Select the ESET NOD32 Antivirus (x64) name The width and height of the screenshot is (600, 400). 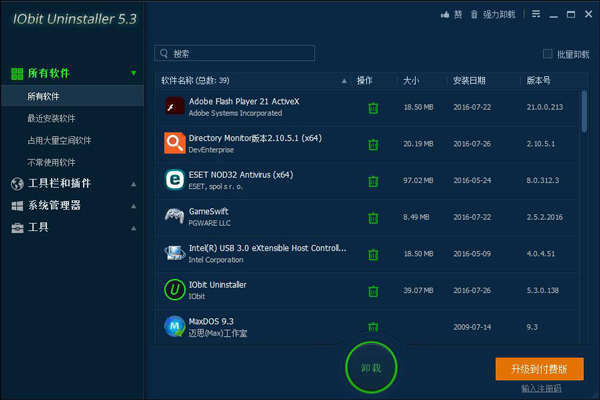[241, 175]
